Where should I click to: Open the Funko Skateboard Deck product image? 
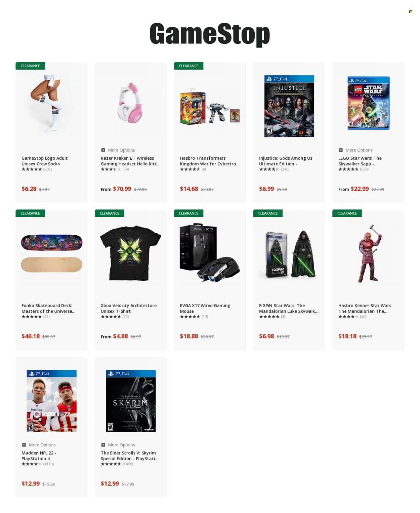click(x=51, y=253)
